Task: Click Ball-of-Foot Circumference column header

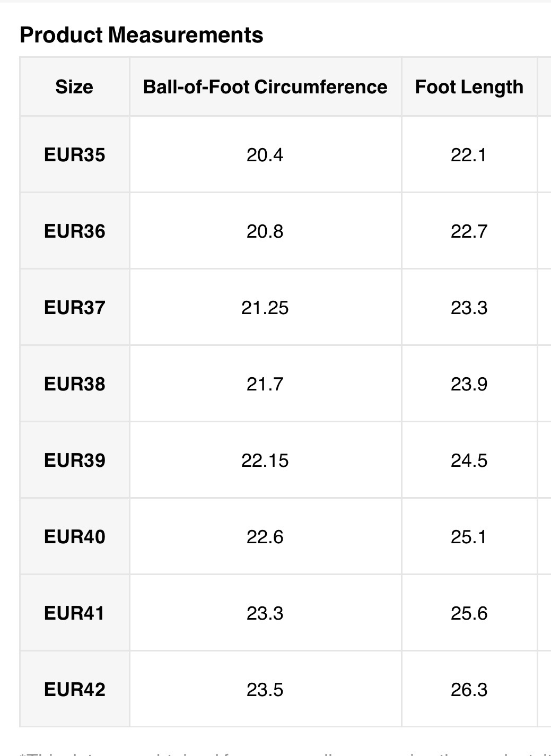Action: [265, 87]
